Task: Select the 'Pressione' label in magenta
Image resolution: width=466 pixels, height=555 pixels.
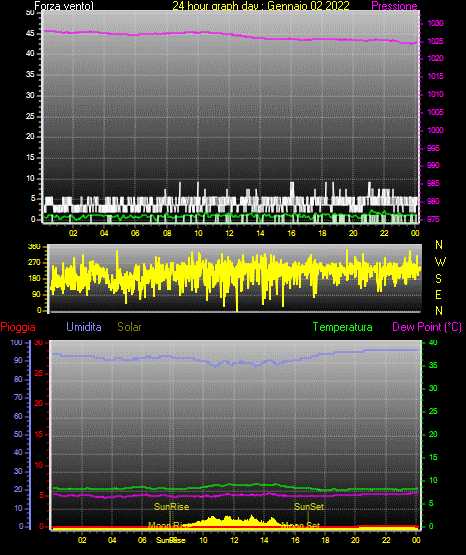Action: [x=394, y=6]
